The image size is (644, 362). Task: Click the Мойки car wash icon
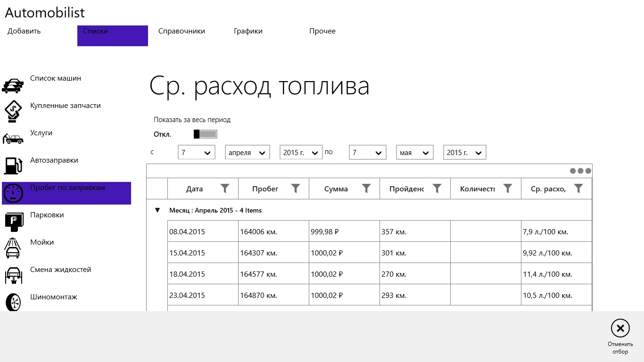pos(13,248)
